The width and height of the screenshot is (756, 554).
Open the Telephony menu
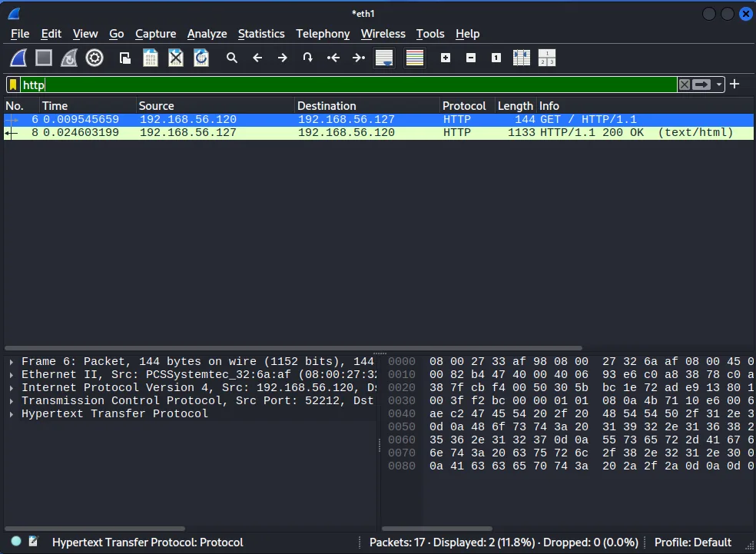[x=323, y=34]
